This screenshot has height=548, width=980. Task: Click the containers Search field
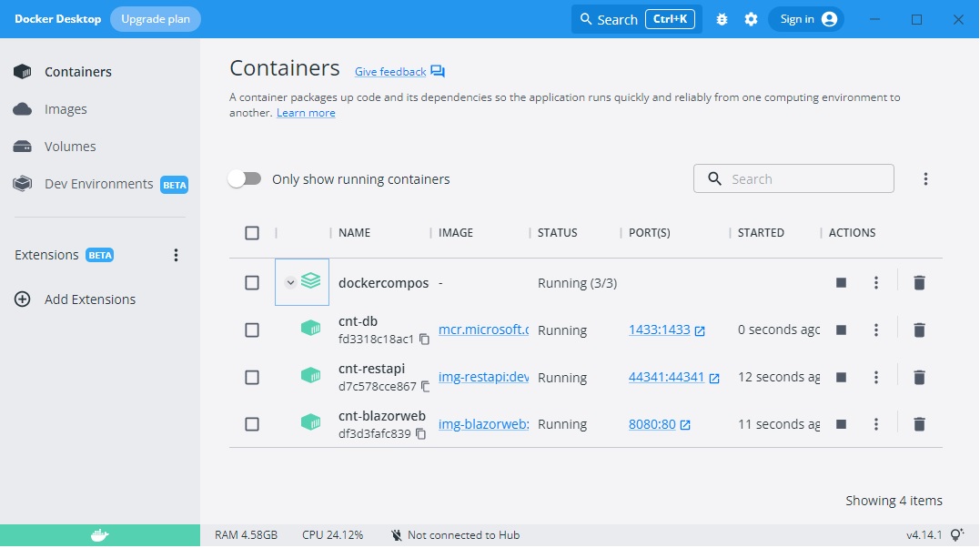[x=793, y=179]
